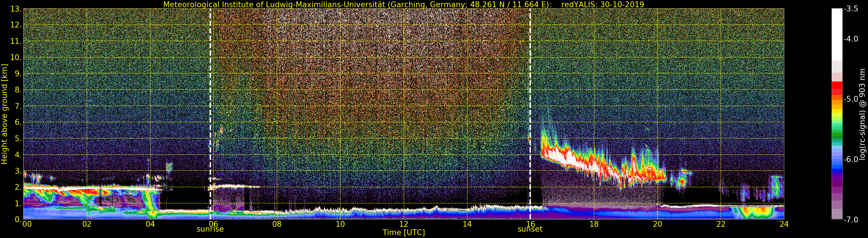The width and height of the screenshot is (868, 238).
Task: Click the '-4.0' colorbar tick label
Action: point(851,39)
